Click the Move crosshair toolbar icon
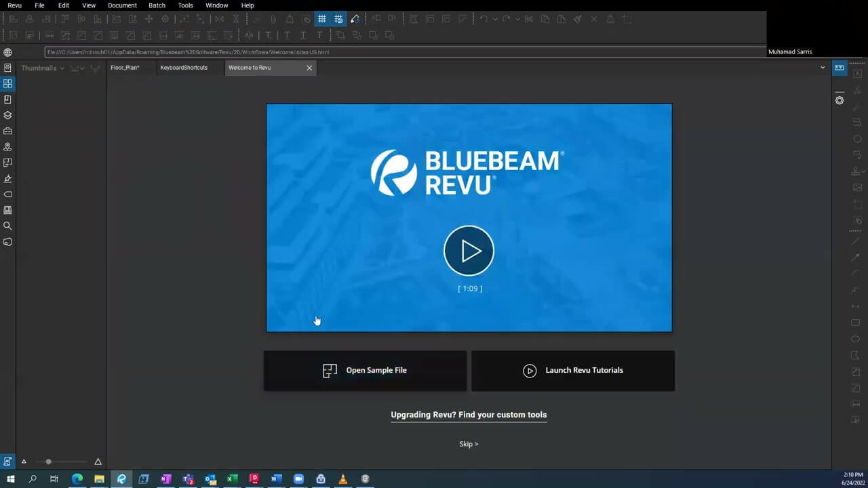Viewport: 868px width, 488px height. [149, 19]
